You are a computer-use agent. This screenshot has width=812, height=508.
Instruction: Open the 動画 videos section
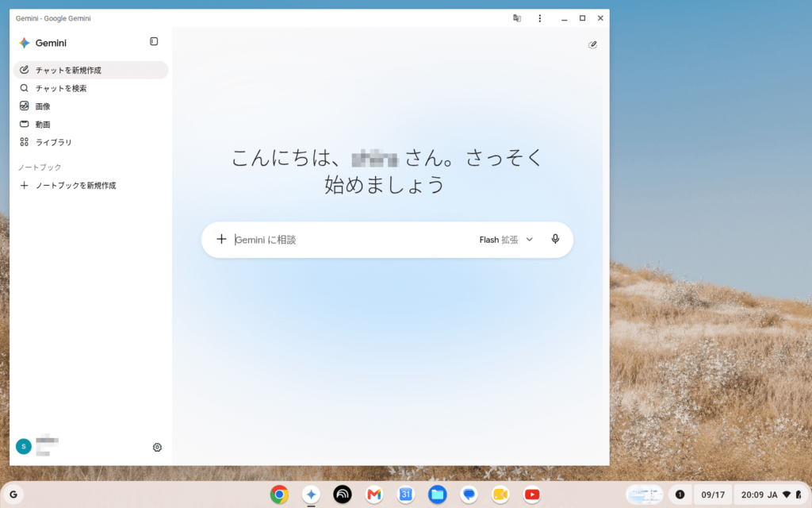[x=90, y=125]
